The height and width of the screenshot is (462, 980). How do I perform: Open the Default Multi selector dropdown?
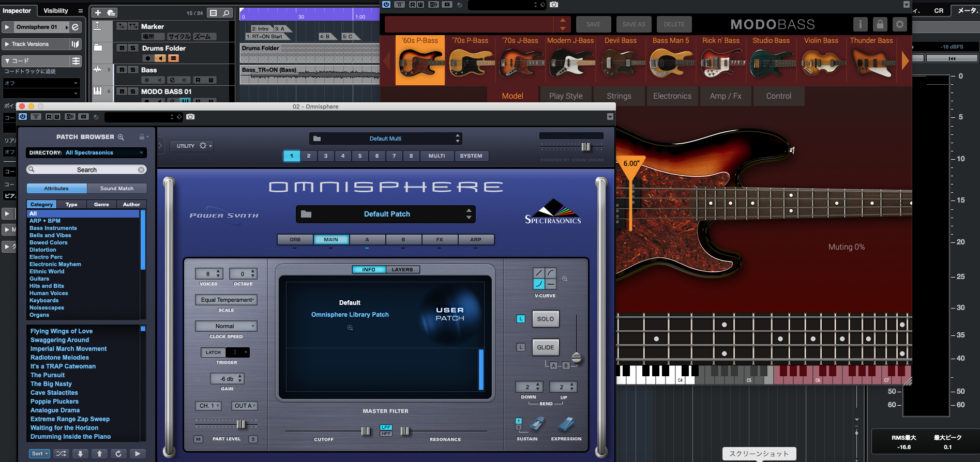point(385,138)
